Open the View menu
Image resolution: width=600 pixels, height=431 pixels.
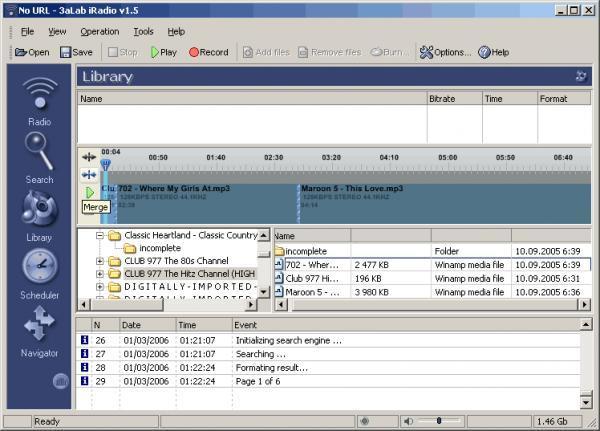click(57, 31)
